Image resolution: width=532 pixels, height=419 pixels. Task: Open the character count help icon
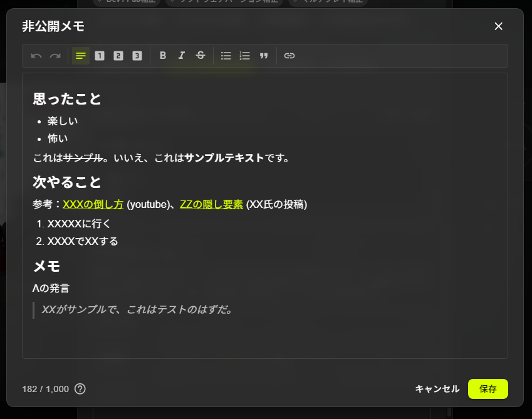click(x=80, y=389)
